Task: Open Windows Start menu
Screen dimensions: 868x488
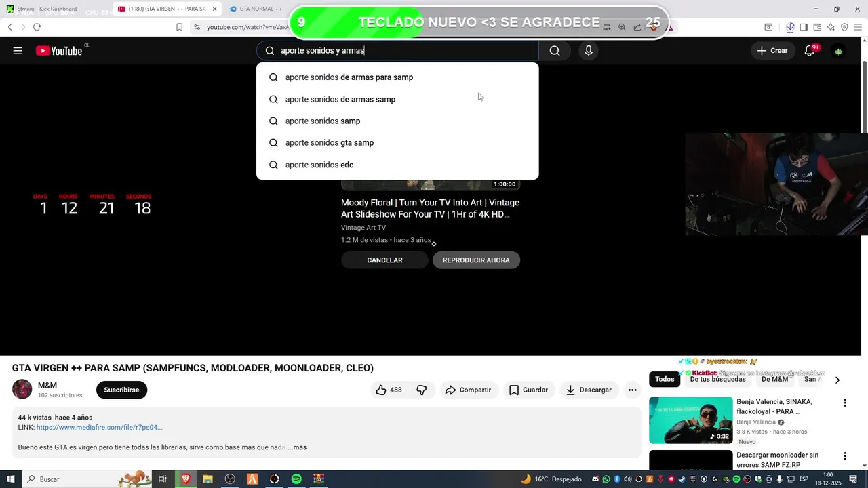Action: pyautogui.click(x=10, y=479)
